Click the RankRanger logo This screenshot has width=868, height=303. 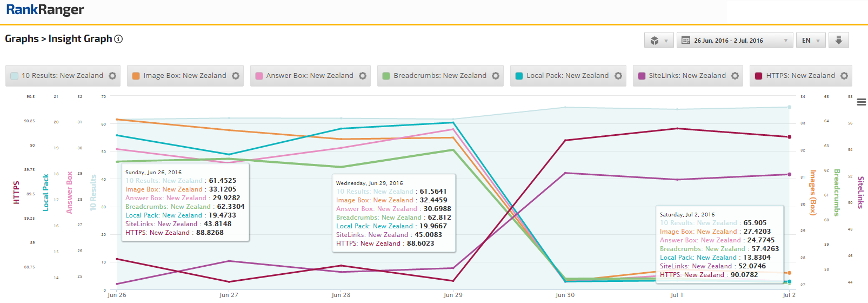click(45, 10)
